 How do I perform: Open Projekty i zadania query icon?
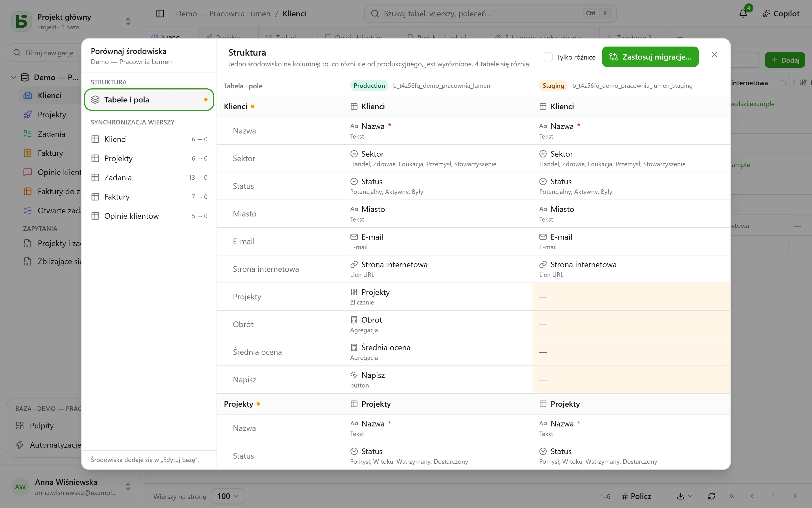(x=28, y=243)
